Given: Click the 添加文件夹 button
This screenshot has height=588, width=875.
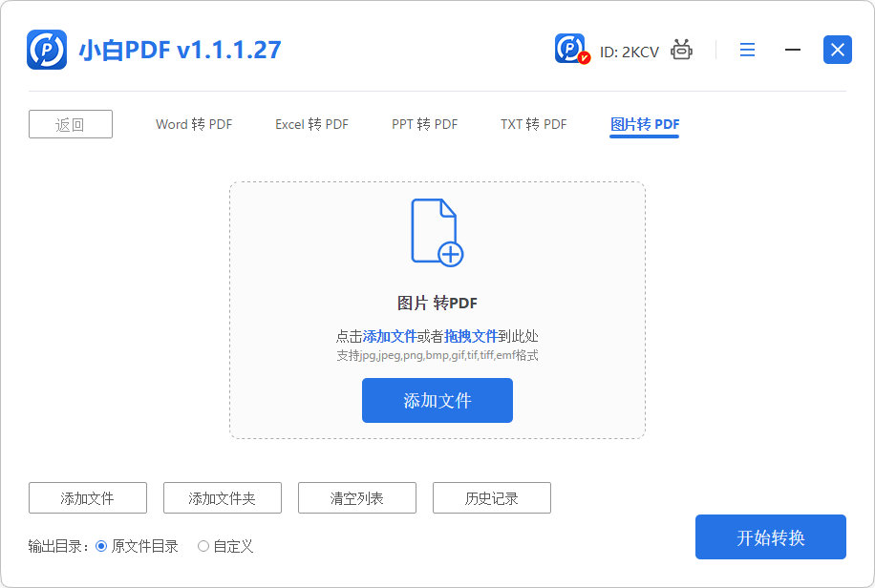Looking at the screenshot, I should click(x=223, y=497).
